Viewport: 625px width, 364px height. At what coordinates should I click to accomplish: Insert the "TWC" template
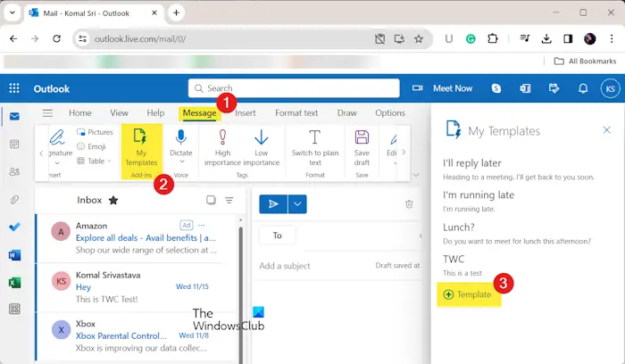462,265
